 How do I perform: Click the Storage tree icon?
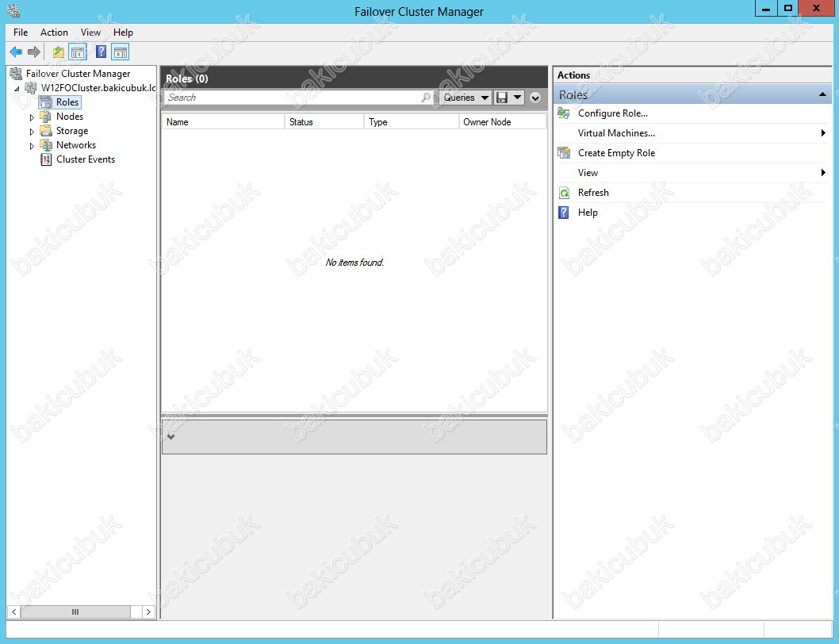(46, 131)
